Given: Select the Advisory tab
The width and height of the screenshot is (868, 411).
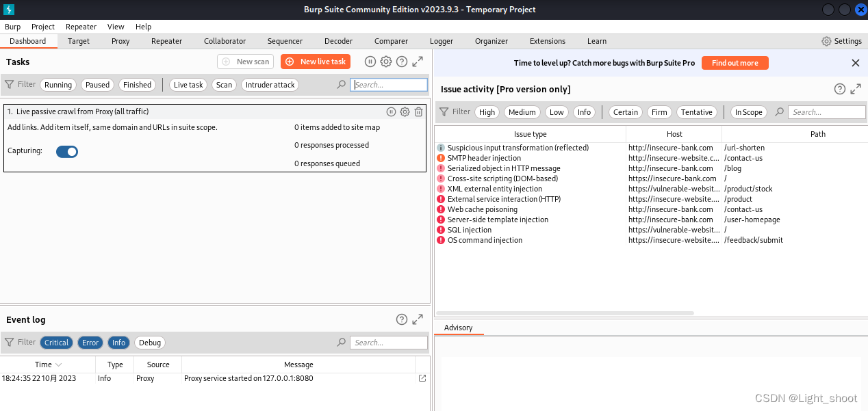Looking at the screenshot, I should 459,328.
